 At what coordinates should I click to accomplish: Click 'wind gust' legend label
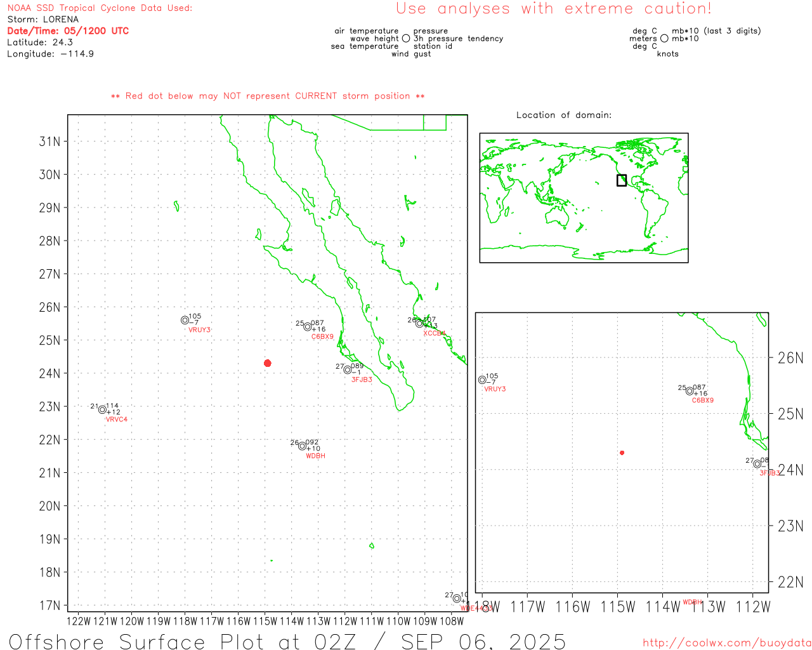point(411,54)
